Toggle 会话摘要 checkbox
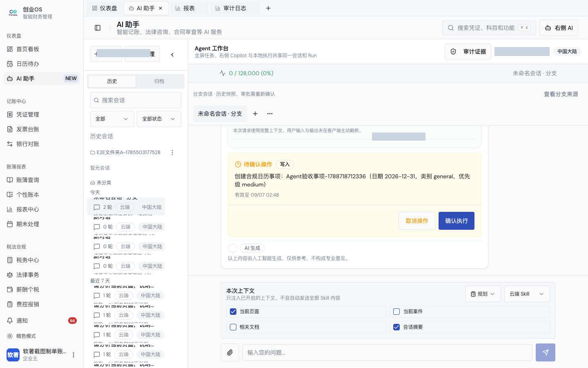 click(396, 327)
